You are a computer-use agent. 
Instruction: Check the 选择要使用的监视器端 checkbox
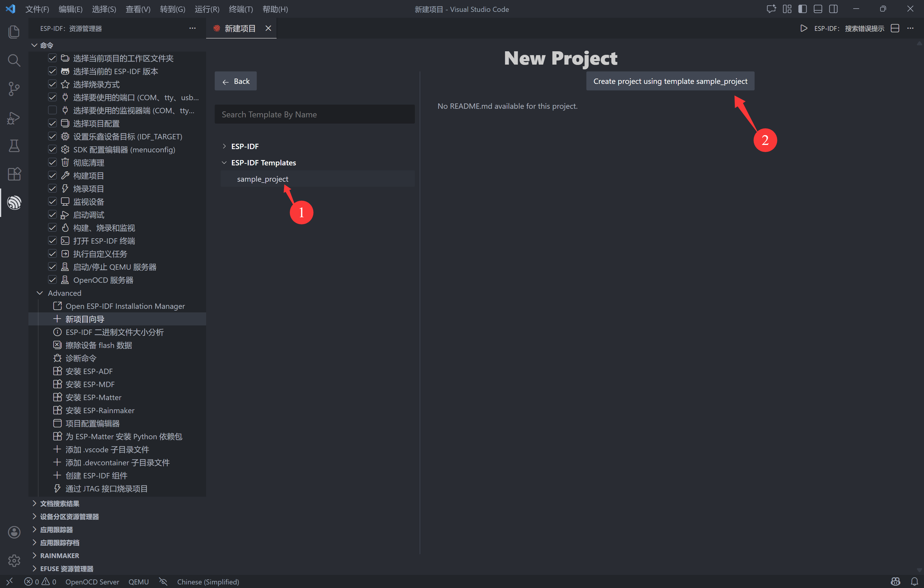[x=52, y=110]
